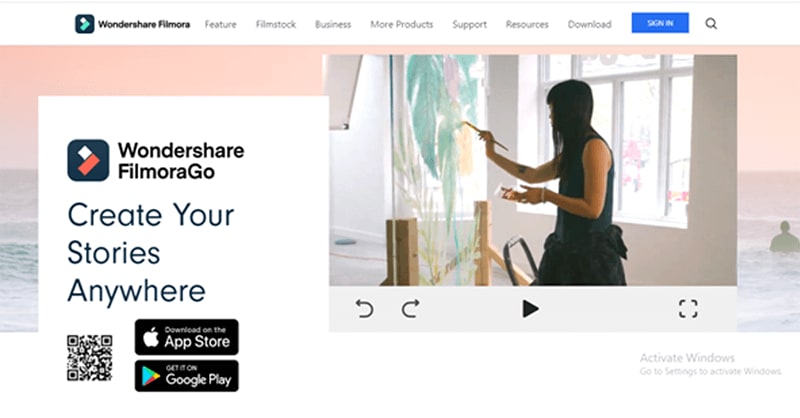
Task: Click Download on the App Store badge
Action: [187, 337]
